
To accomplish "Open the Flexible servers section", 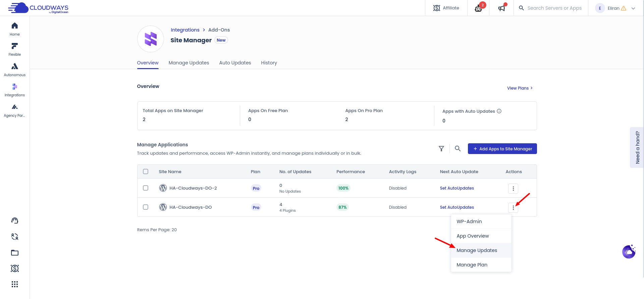I will coord(15,49).
